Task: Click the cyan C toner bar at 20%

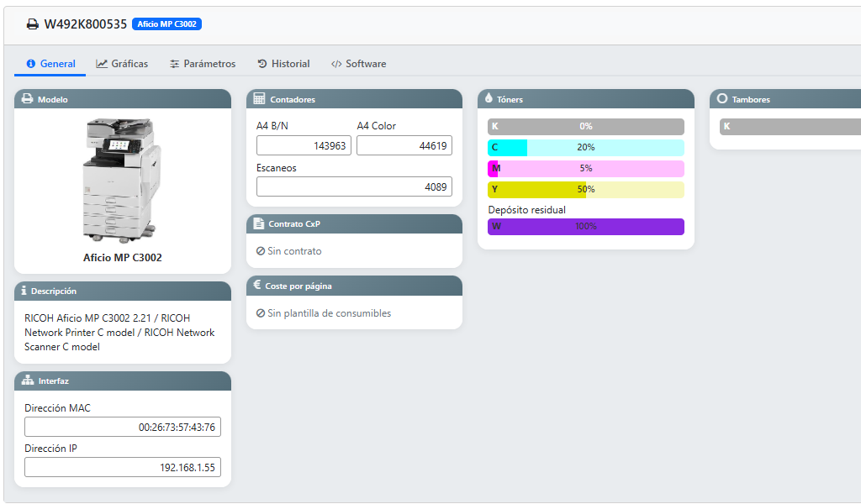Action: pos(586,148)
